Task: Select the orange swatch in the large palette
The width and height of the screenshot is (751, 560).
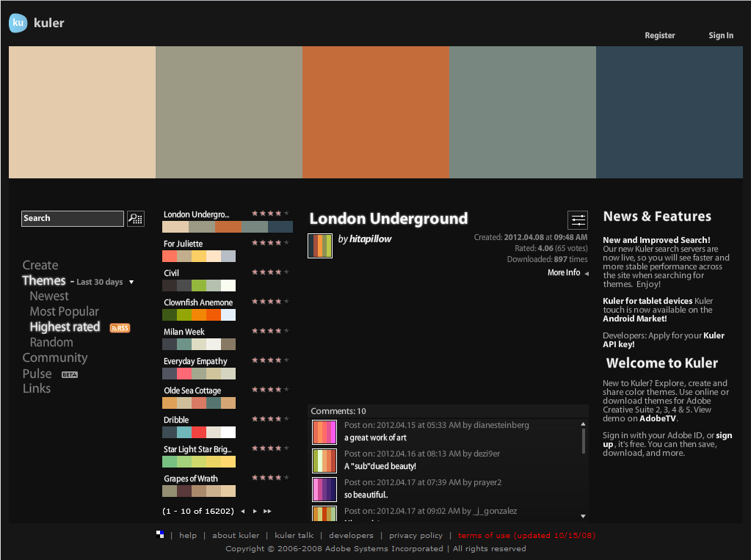Action: tap(375, 112)
